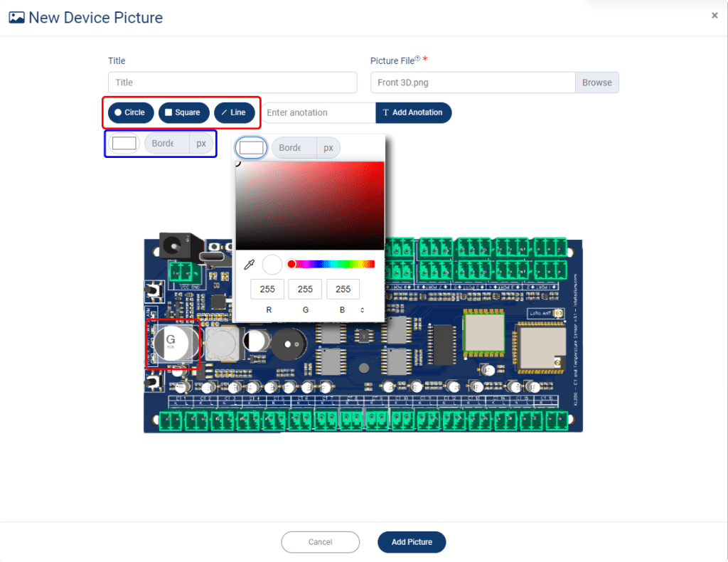Click the G value input field
Screen dimensions: 728x562
[x=305, y=289]
